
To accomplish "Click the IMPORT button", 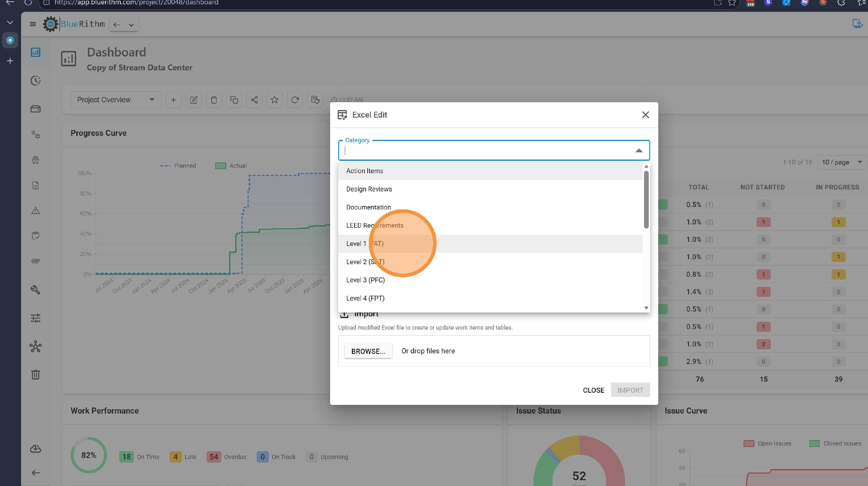I will 630,390.
